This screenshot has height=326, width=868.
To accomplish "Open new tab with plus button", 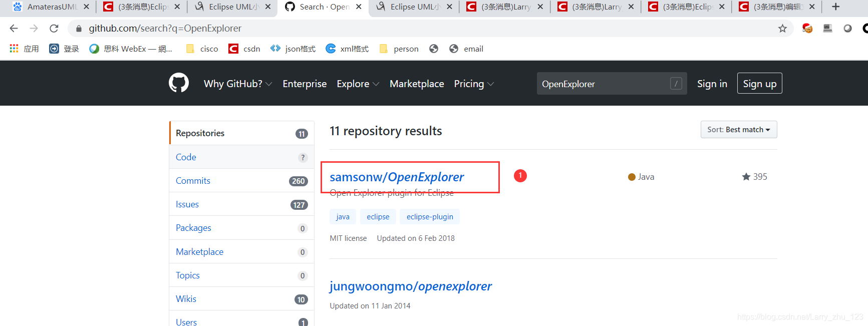I will tap(835, 7).
